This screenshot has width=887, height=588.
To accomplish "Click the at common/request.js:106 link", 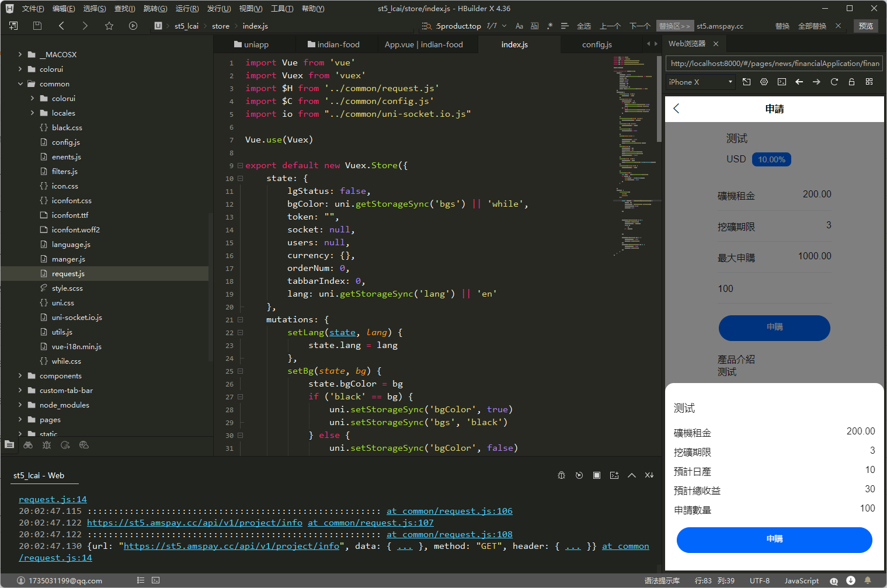I will [449, 511].
